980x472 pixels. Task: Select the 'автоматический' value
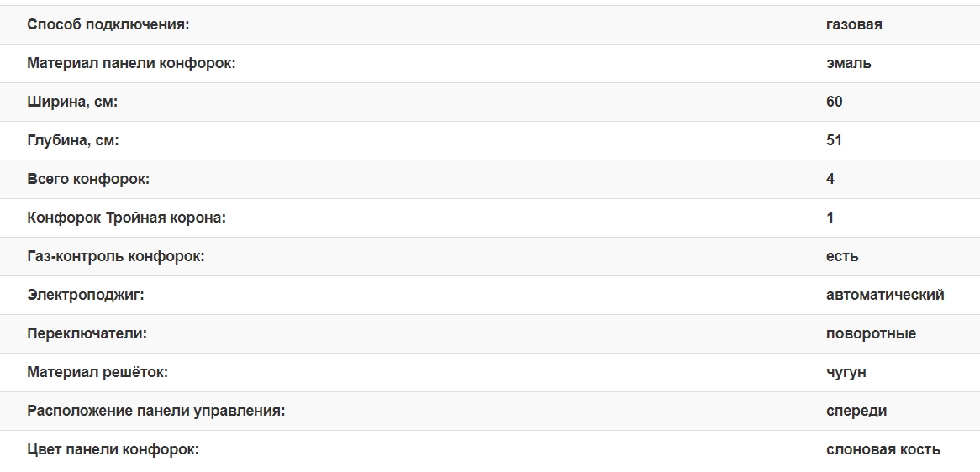coord(885,295)
